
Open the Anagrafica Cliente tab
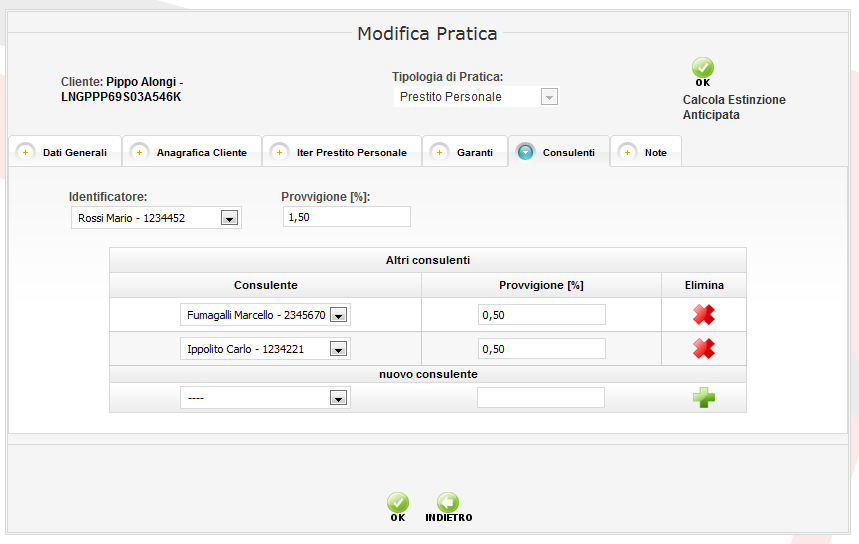coord(192,152)
